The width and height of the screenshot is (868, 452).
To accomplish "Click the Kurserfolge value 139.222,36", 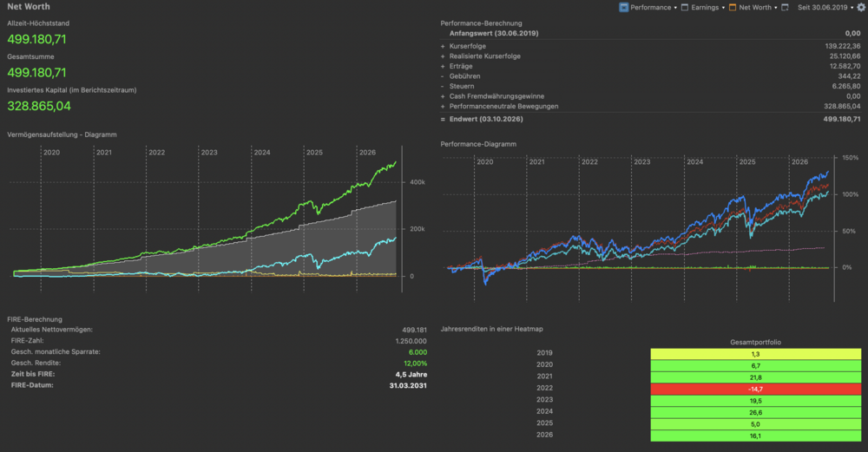I will (x=843, y=47).
